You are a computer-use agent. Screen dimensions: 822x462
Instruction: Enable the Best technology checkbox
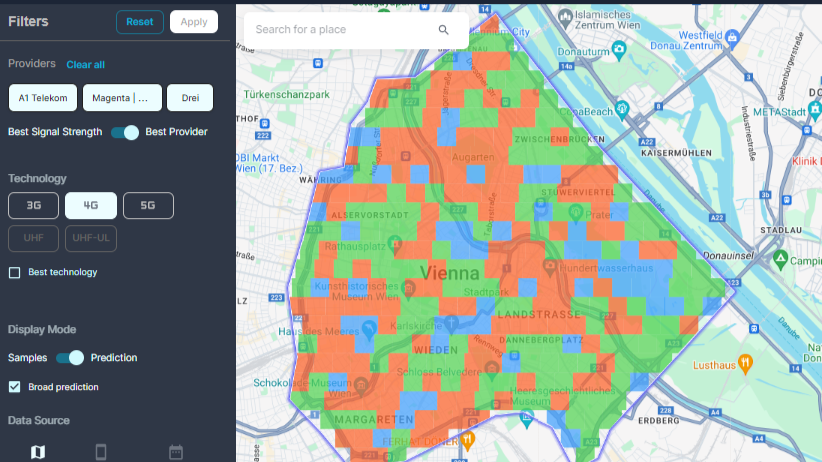[14, 273]
